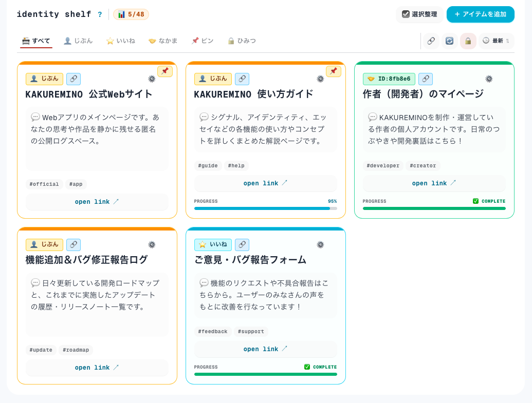Open link of ご意見・バグ報告フォーム card
The image size is (532, 403).
266,349
